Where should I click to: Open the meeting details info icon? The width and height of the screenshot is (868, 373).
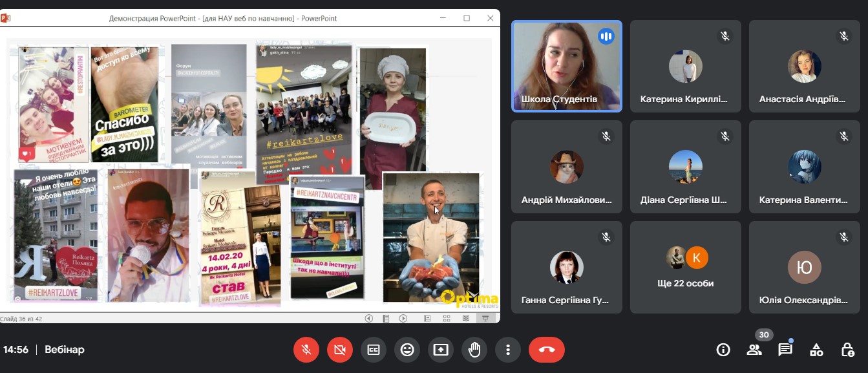(723, 350)
